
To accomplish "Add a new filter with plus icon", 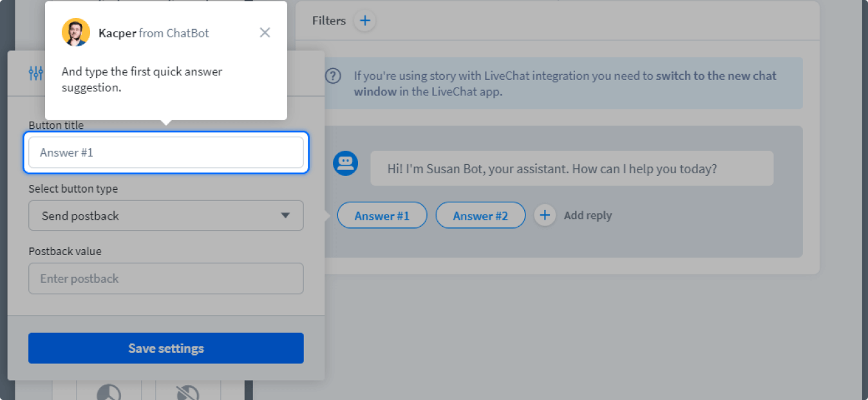I will (x=365, y=21).
